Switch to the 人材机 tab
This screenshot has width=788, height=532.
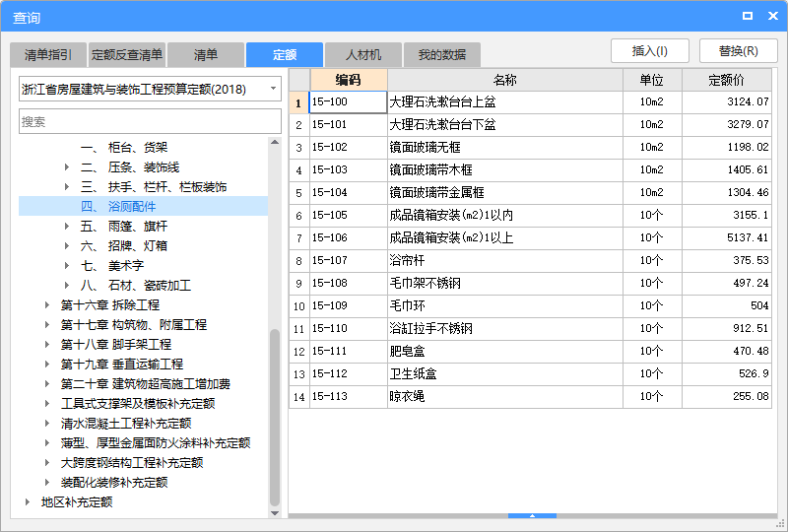[363, 55]
